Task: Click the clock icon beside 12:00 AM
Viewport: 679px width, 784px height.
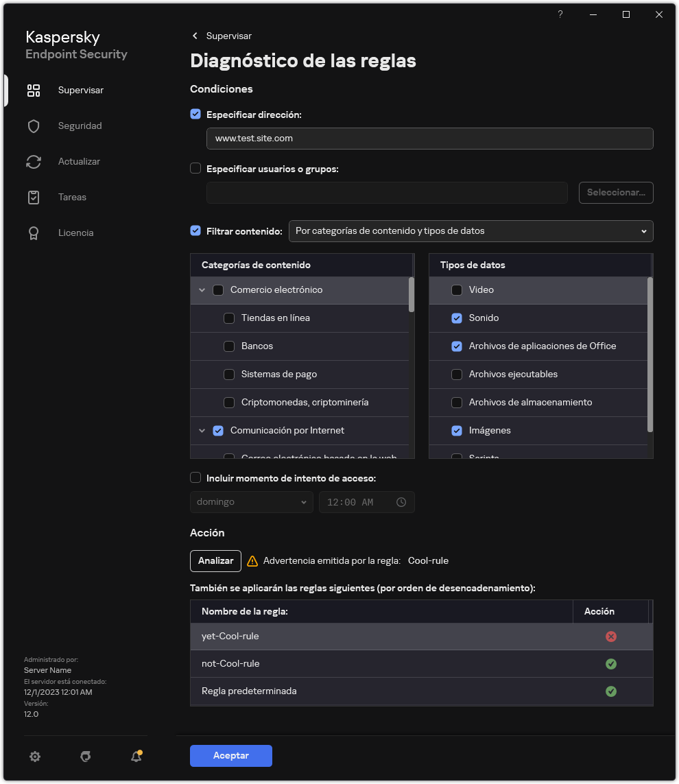Action: [401, 501]
